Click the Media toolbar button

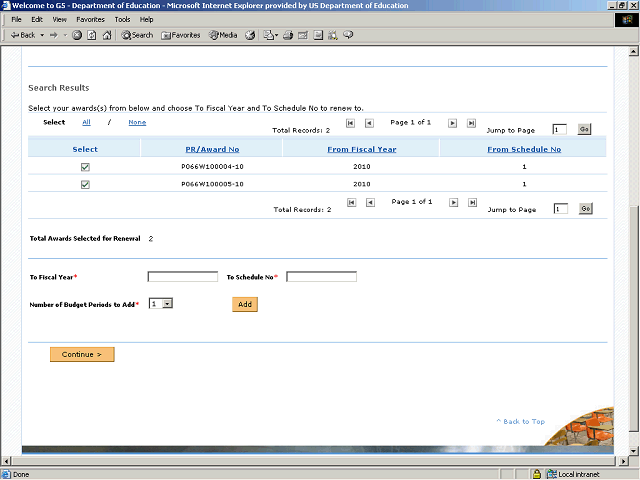221,35
